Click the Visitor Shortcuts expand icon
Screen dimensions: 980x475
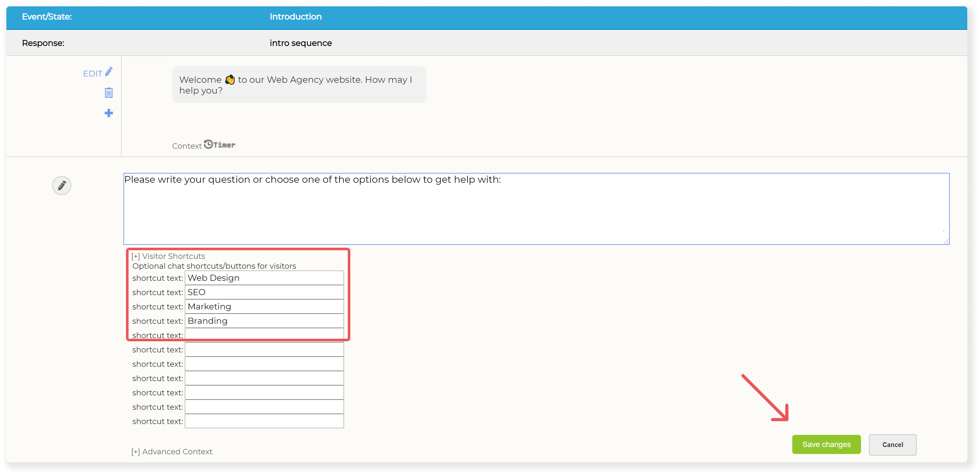(x=136, y=256)
